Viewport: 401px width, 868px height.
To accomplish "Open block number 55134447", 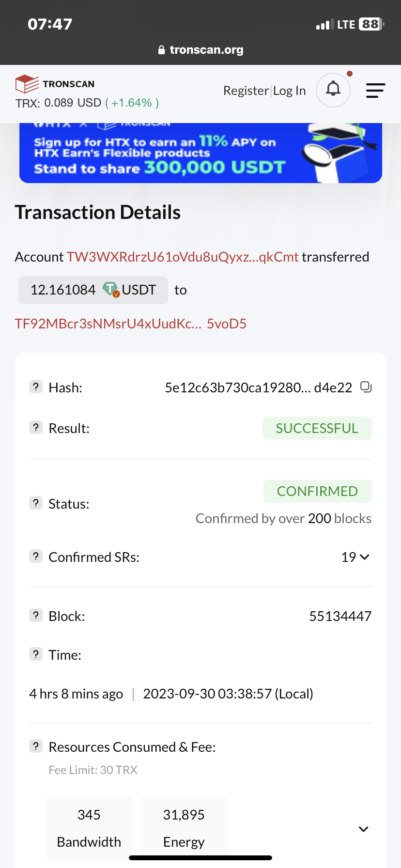I will point(340,616).
